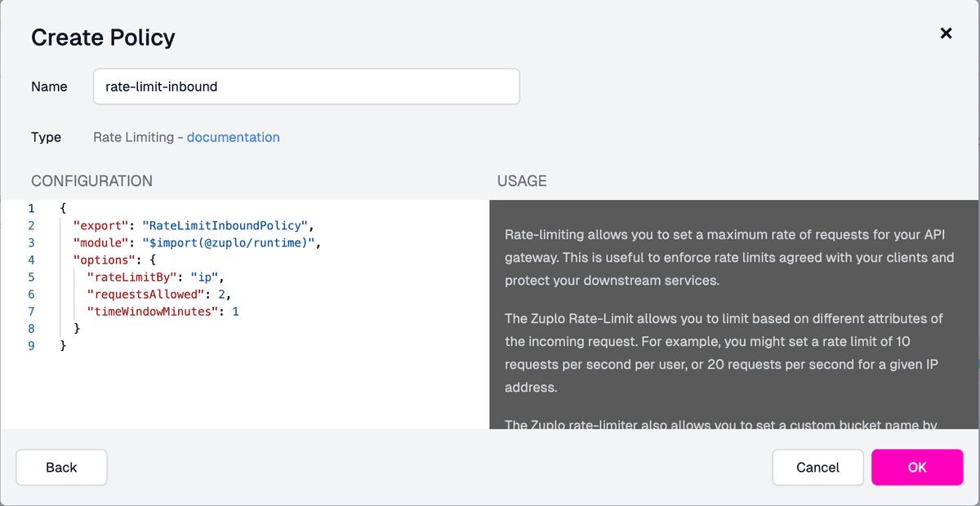
Task: Select the CONFIGURATION panel heading
Action: (x=91, y=180)
